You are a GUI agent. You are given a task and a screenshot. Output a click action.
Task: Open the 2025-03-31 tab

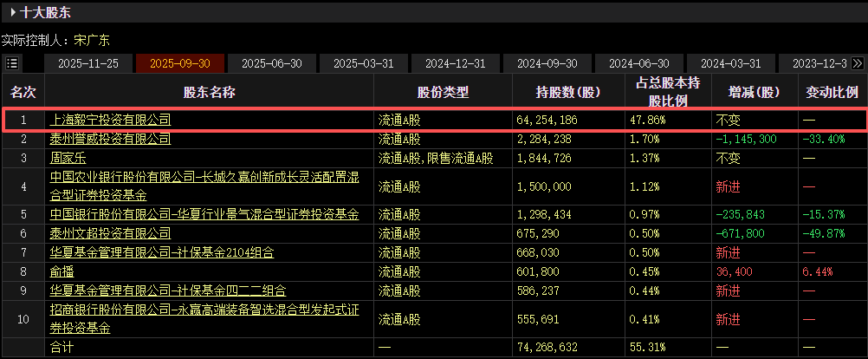click(364, 63)
